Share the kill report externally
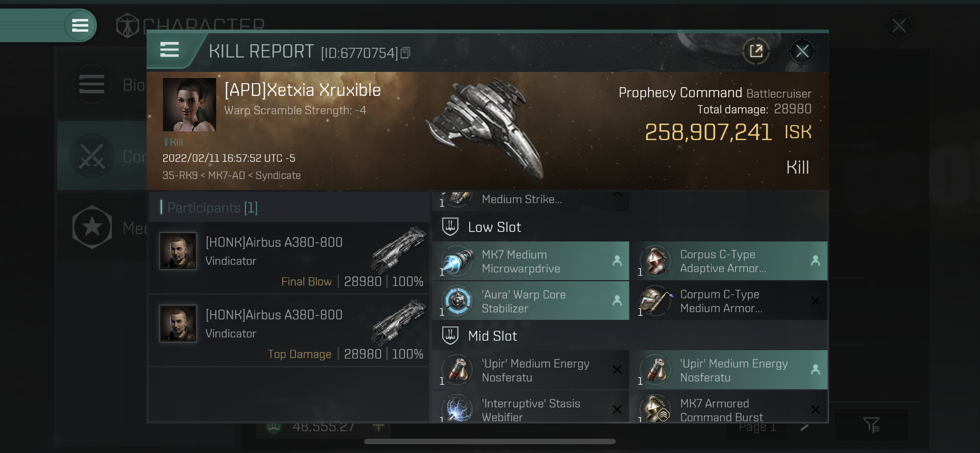This screenshot has height=453, width=980. tap(756, 51)
